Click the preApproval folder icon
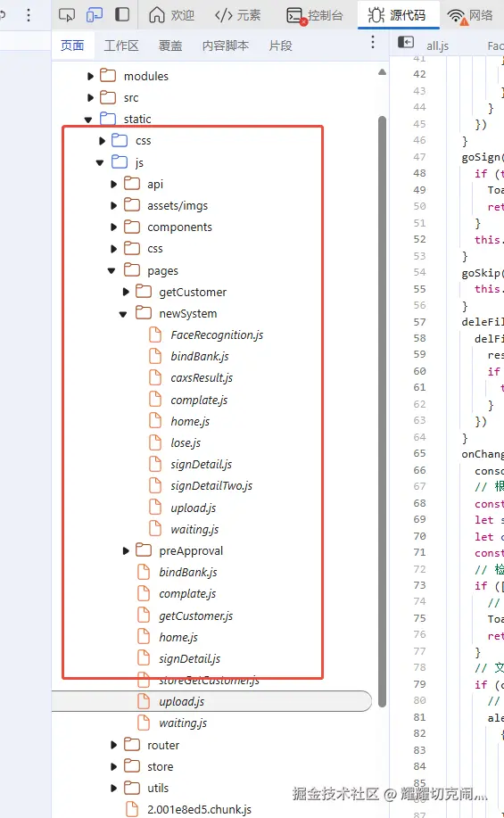The height and width of the screenshot is (818, 504). pos(144,549)
